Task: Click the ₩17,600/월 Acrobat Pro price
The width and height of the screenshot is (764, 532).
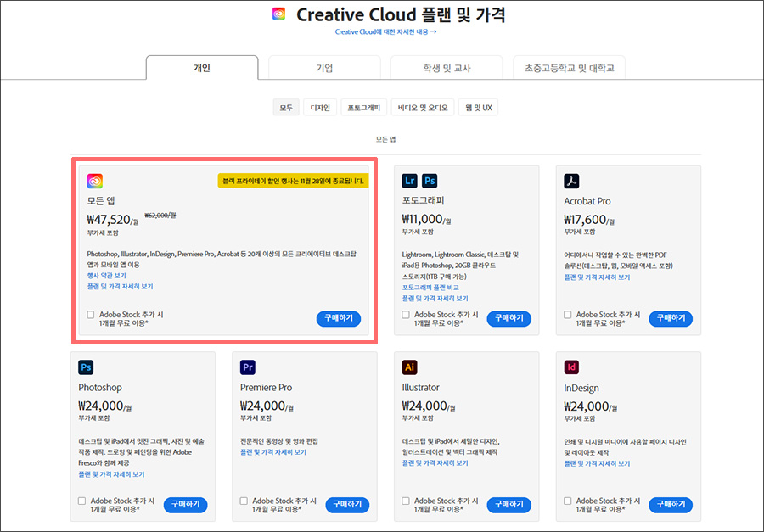Action: 588,220
